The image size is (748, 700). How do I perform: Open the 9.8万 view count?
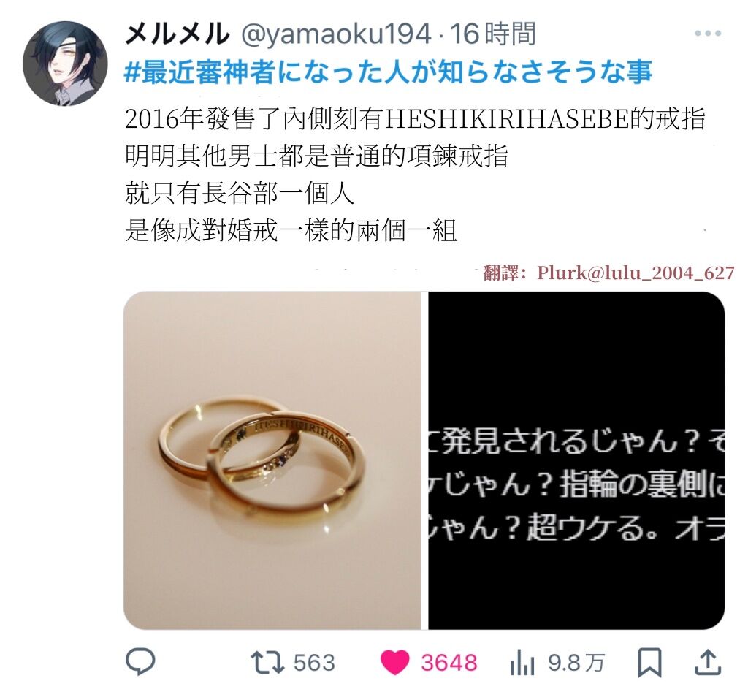pyautogui.click(x=576, y=663)
